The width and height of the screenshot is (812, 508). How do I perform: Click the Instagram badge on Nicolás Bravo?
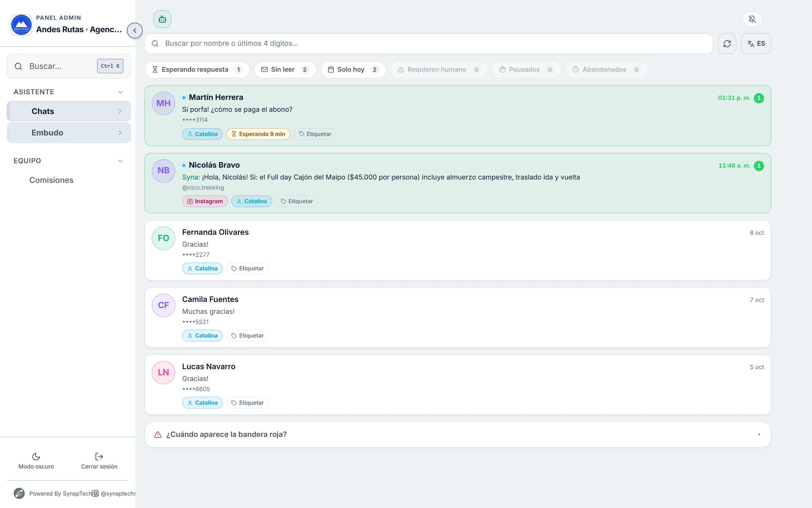pyautogui.click(x=205, y=201)
